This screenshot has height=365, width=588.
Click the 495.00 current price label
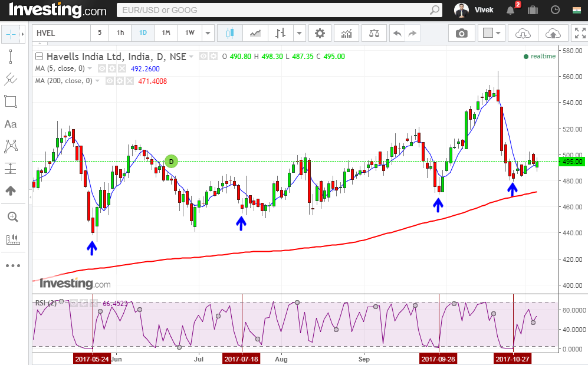(x=573, y=162)
